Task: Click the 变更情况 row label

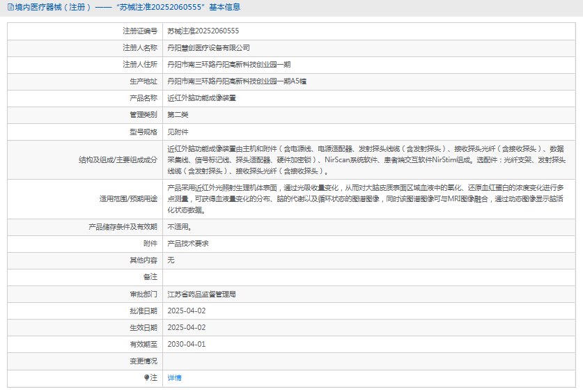Action: coord(143,361)
